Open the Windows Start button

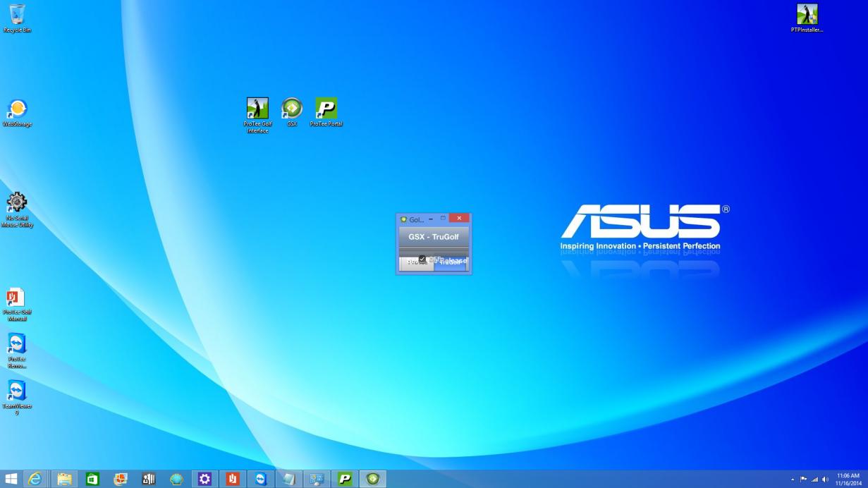(x=13, y=479)
